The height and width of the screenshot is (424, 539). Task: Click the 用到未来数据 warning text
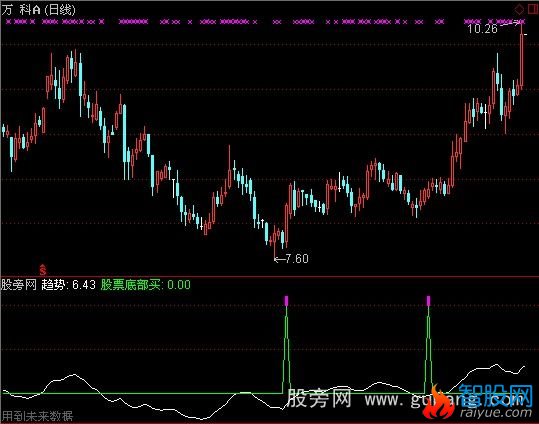coord(37,416)
